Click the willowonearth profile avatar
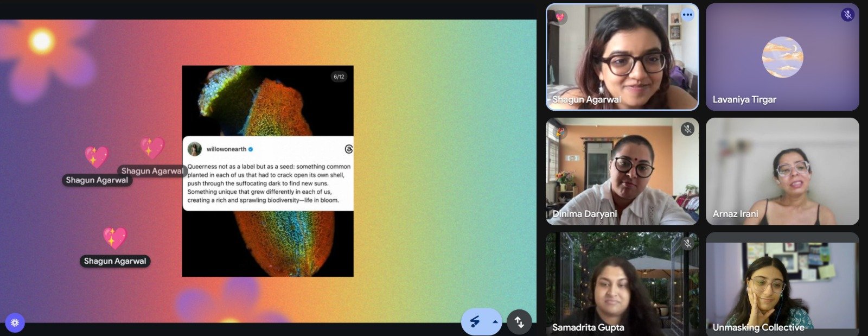The image size is (868, 336). 194,149
